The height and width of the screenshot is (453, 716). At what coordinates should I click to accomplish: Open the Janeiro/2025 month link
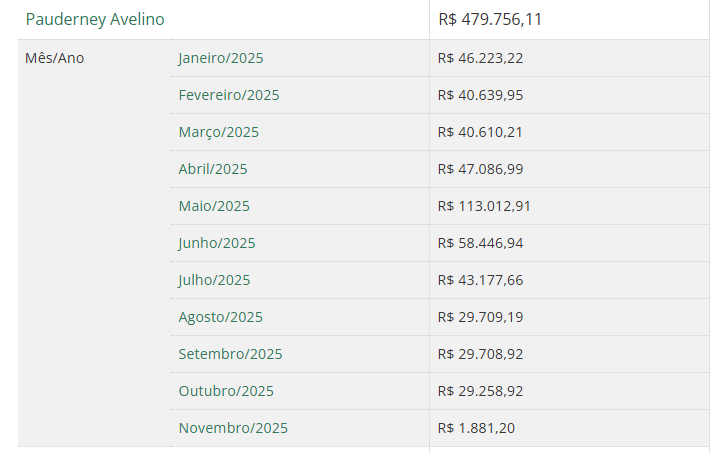tap(221, 58)
